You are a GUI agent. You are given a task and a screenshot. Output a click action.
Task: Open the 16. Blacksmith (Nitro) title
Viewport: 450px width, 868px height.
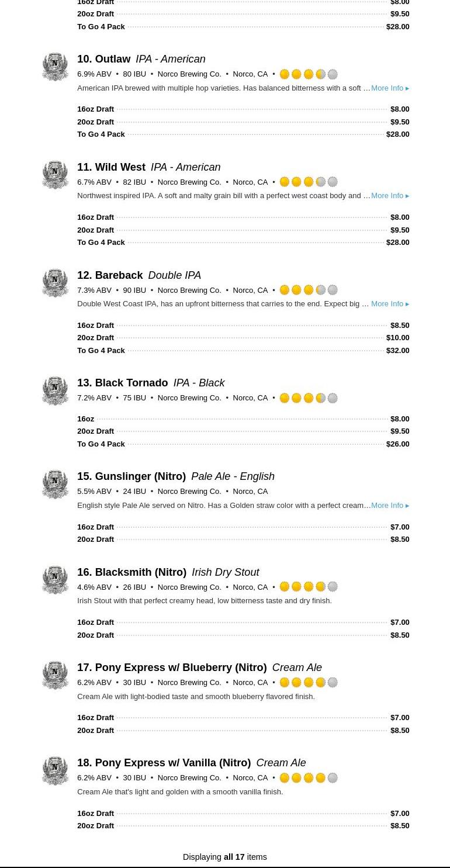(x=131, y=572)
